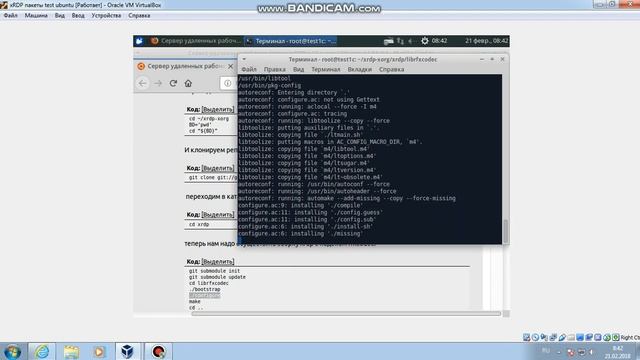
Task: Maximize the terminal window
Action: (492, 60)
